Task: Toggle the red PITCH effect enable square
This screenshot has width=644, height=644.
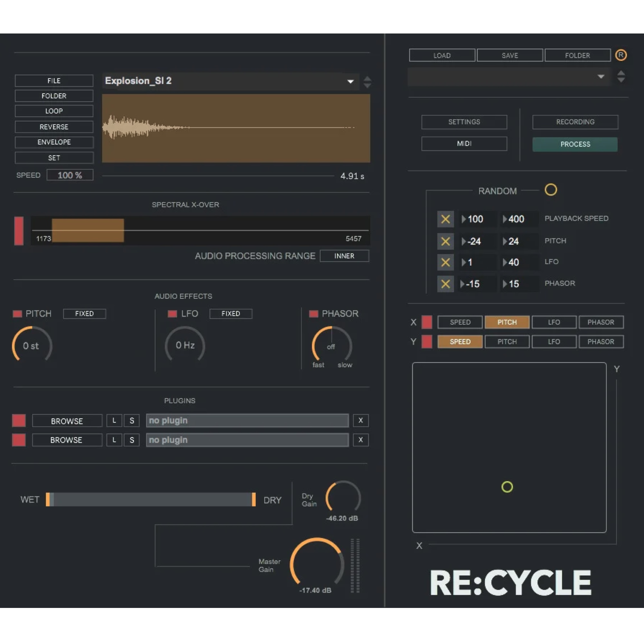Action: (17, 314)
